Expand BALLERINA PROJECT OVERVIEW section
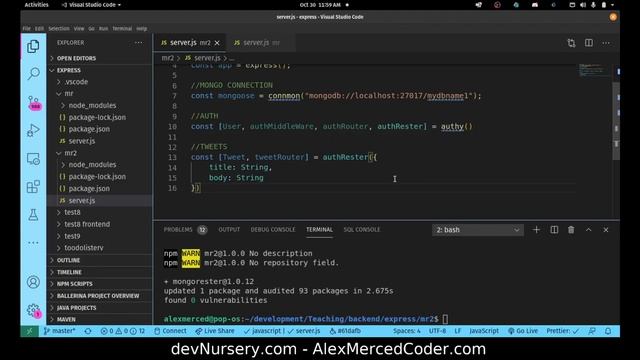The width and height of the screenshot is (640, 360). (100, 296)
